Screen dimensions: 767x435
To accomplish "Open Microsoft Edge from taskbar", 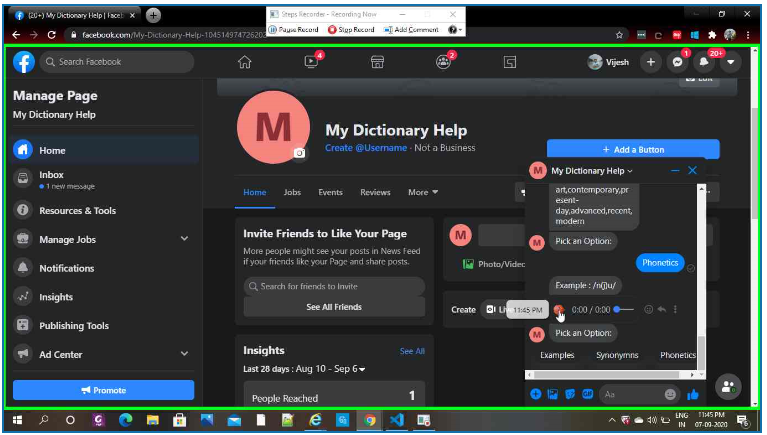I will (x=126, y=420).
